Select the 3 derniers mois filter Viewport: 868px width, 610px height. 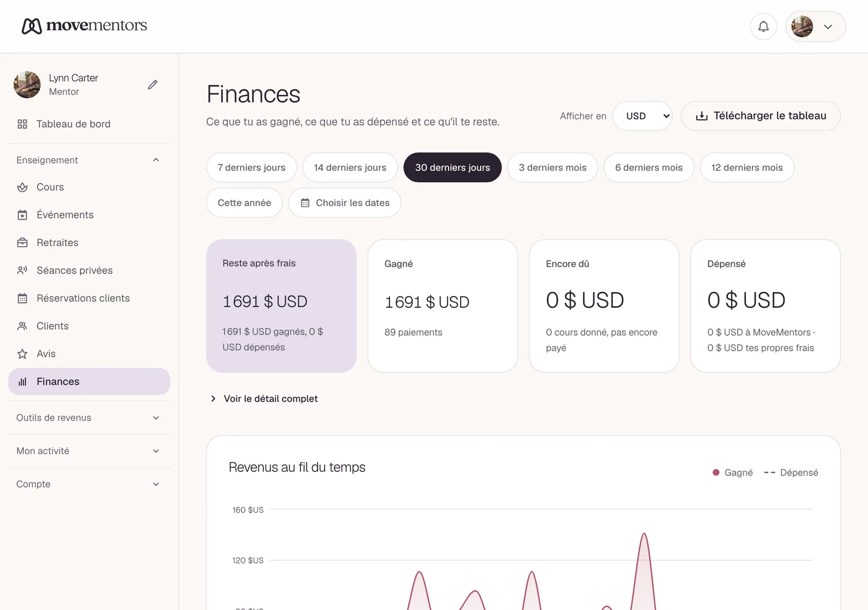click(552, 168)
